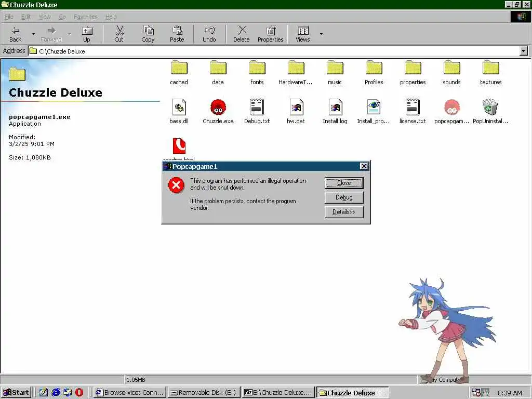Select the Install.log file
Image resolution: width=532 pixels, height=399 pixels.
pyautogui.click(x=335, y=111)
